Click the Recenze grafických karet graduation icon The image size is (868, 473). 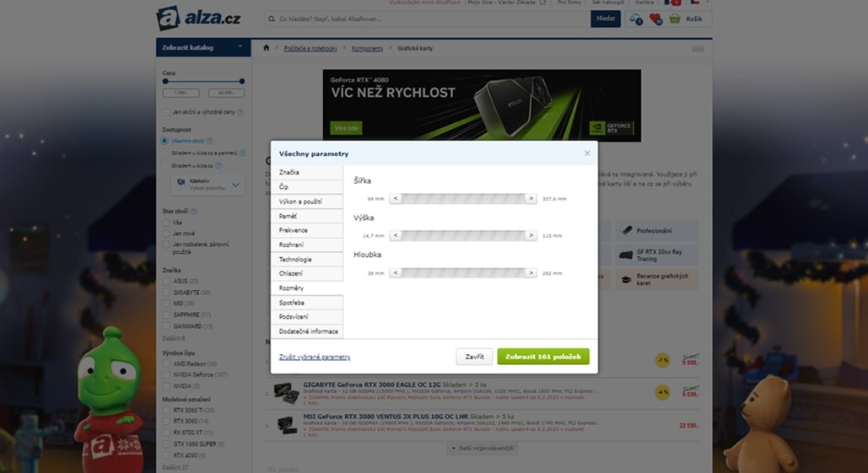coord(626,279)
